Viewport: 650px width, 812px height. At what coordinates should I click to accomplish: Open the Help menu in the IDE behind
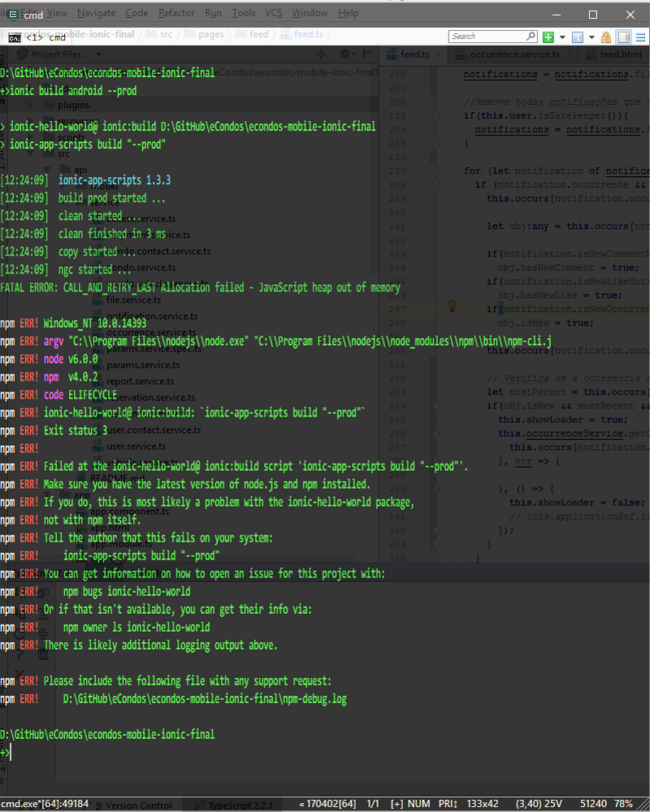click(349, 13)
